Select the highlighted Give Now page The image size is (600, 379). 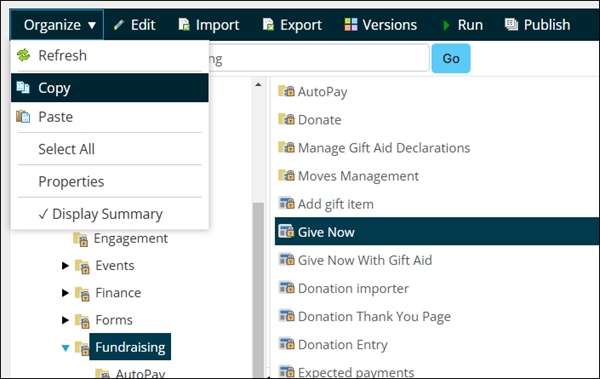[x=437, y=232]
